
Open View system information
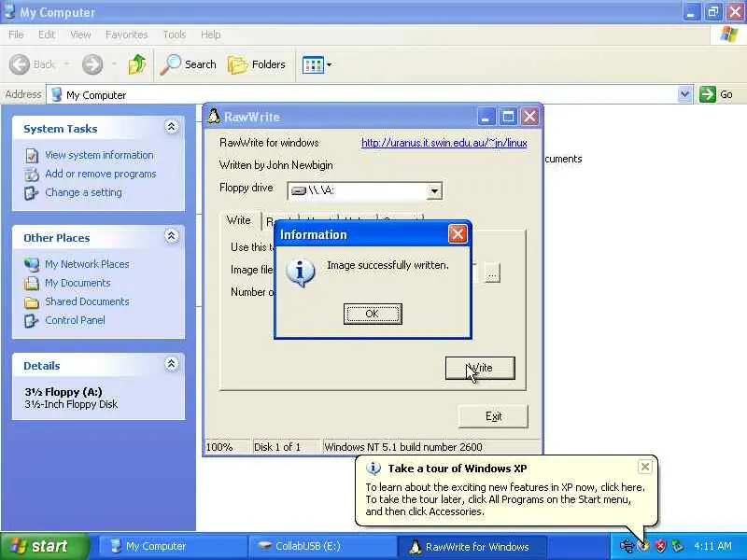[x=99, y=155]
